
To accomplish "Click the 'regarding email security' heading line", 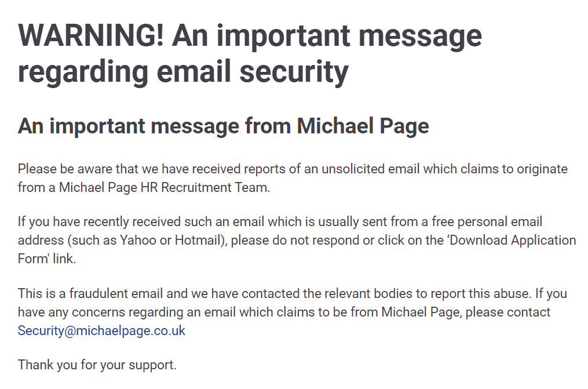I will click(183, 72).
